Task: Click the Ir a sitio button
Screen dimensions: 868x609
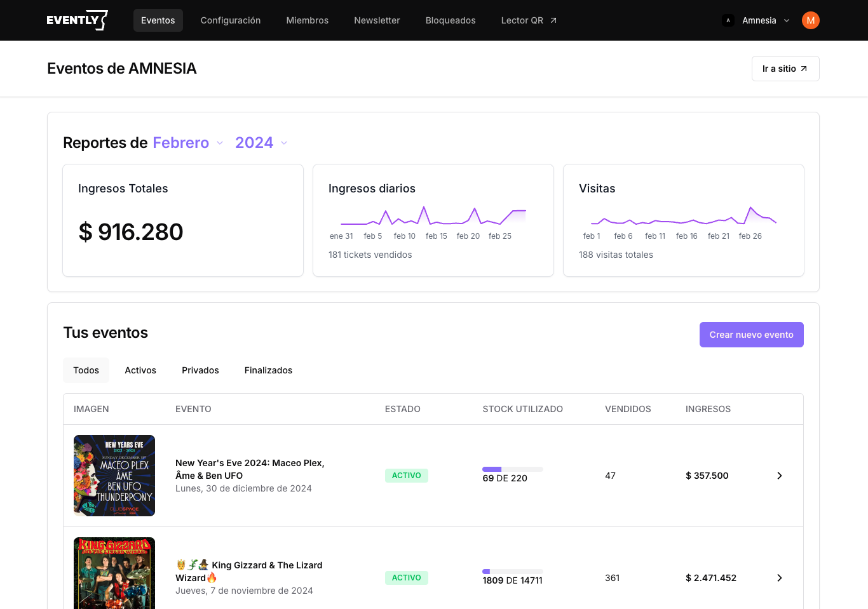Action: pyautogui.click(x=785, y=69)
